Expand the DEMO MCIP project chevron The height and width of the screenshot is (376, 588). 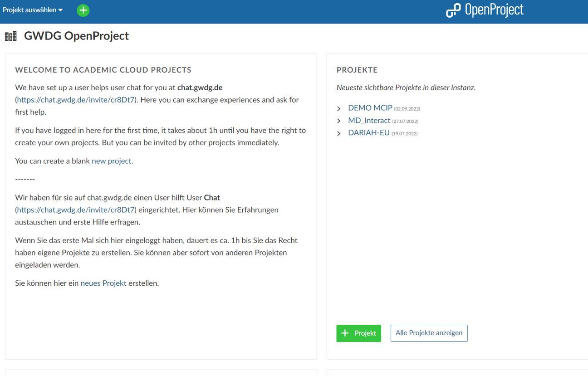(x=339, y=109)
